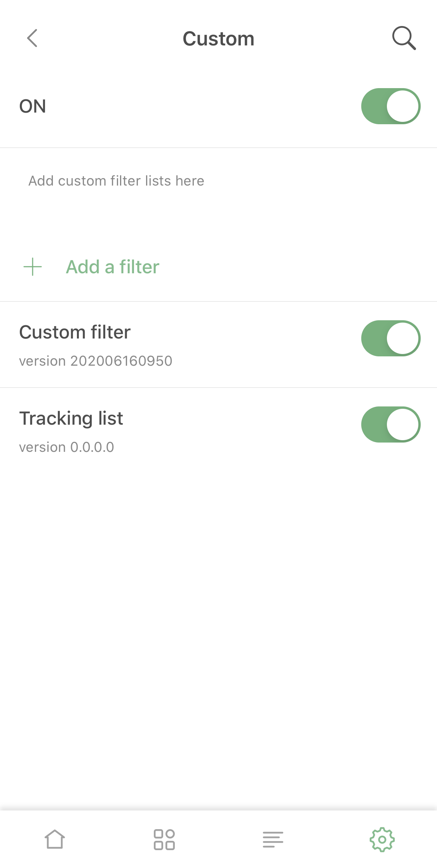Go to the Home tab icon

coord(55,839)
